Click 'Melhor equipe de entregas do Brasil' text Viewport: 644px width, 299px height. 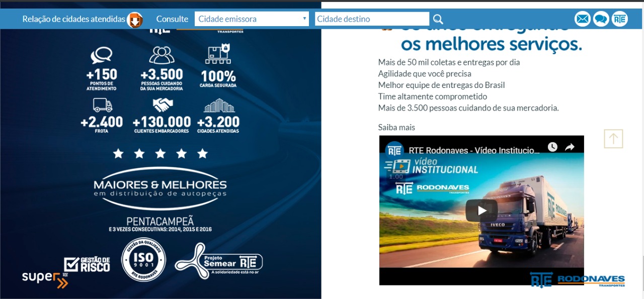(441, 85)
